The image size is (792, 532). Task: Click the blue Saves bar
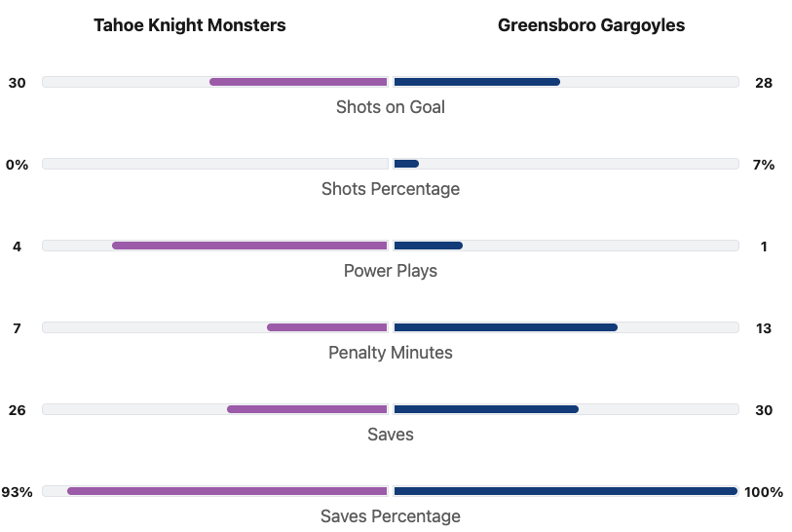pos(486,409)
